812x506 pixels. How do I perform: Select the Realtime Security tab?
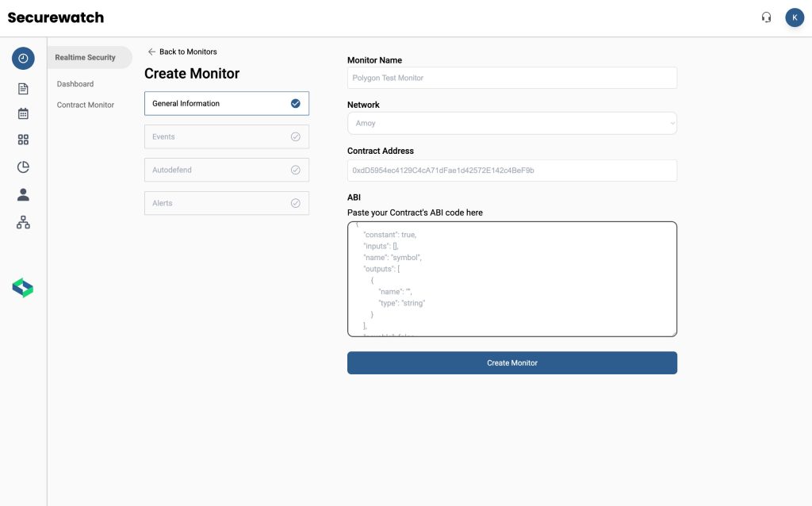[86, 58]
